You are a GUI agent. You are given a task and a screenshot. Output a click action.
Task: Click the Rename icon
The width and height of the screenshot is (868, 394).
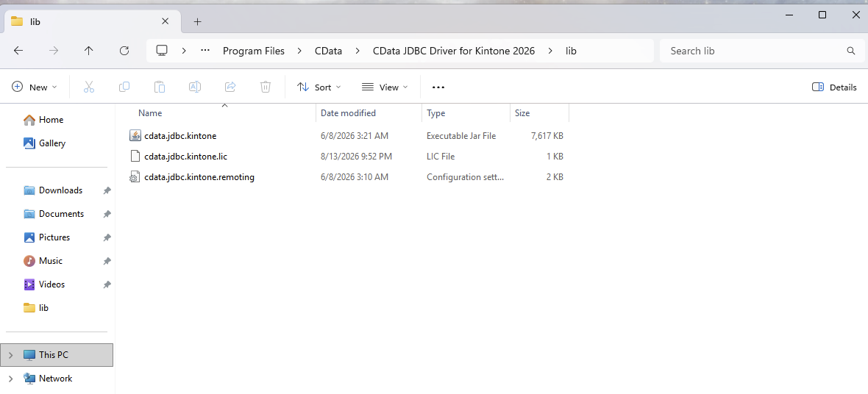pyautogui.click(x=195, y=87)
